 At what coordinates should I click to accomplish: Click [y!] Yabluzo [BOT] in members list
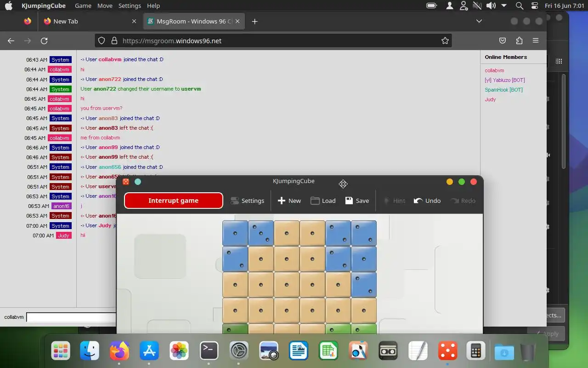[505, 80]
